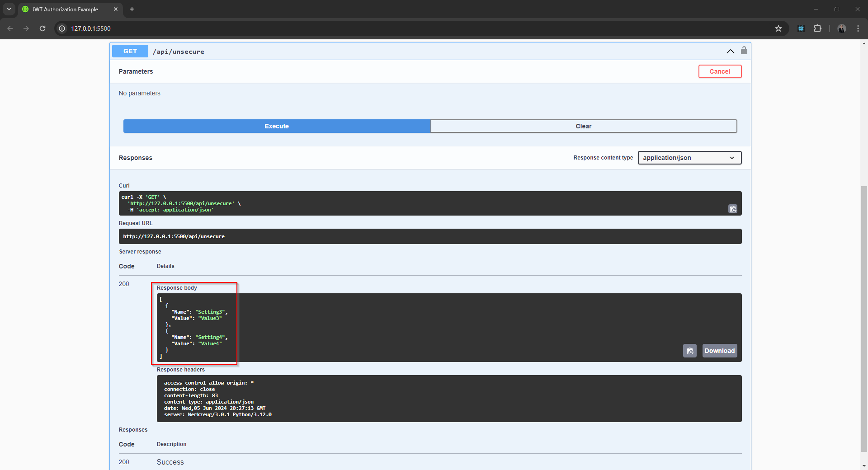868x470 pixels.
Task: Open the Response content type dropdown
Action: 689,158
